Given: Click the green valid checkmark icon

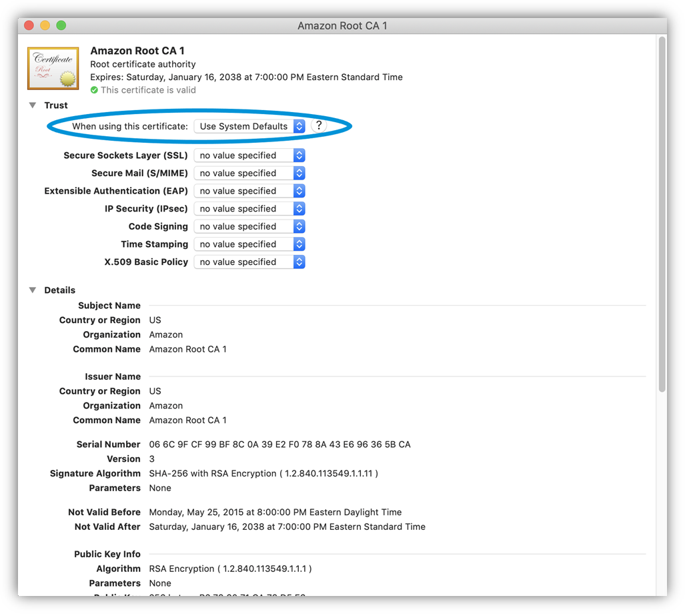Looking at the screenshot, I should (x=94, y=90).
